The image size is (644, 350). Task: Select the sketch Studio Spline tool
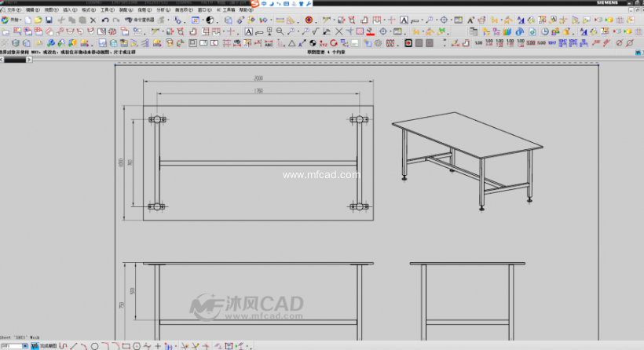(x=147, y=346)
